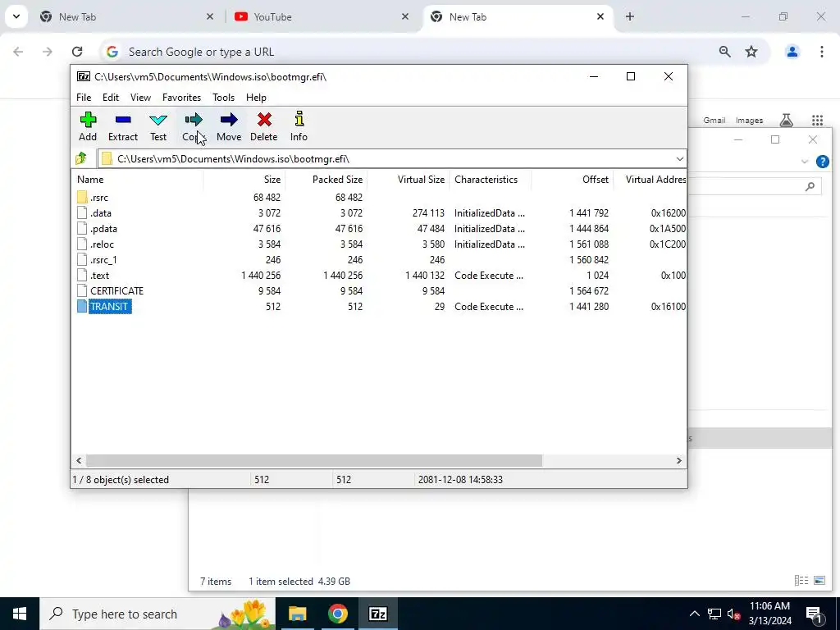
Task: Bookmark this tab with the star icon
Action: pos(751,52)
